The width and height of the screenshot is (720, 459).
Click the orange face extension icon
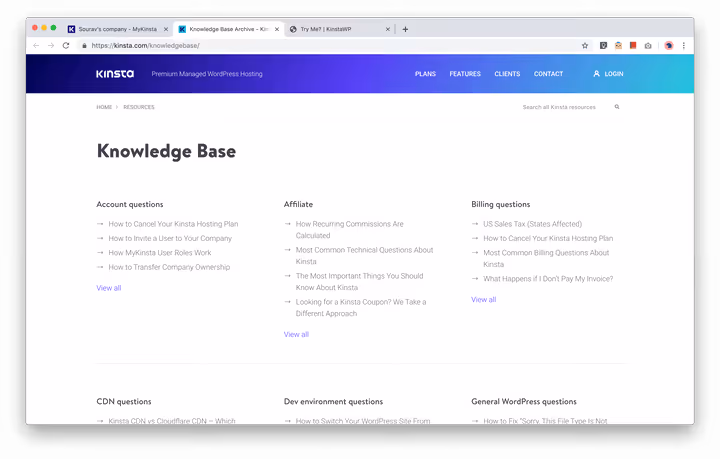(x=618, y=45)
